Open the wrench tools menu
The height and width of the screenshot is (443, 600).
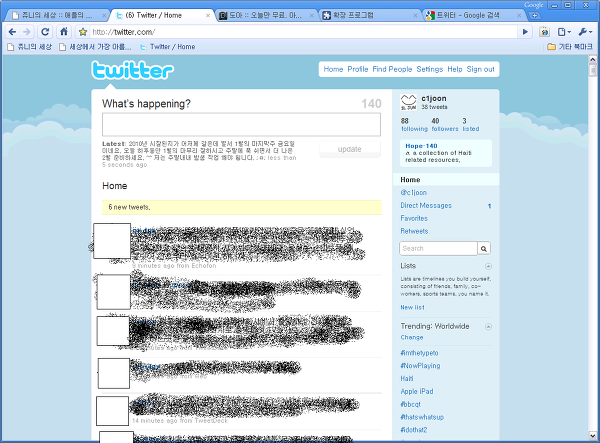click(x=585, y=32)
